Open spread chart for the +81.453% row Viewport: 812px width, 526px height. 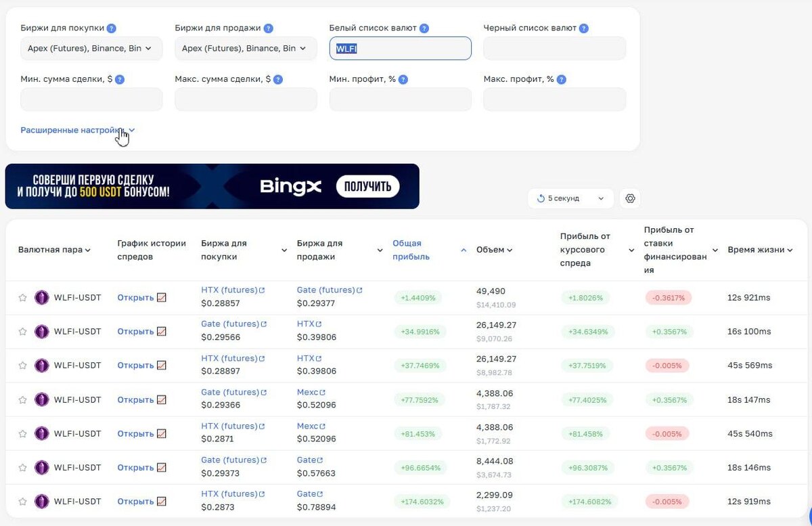coord(141,433)
